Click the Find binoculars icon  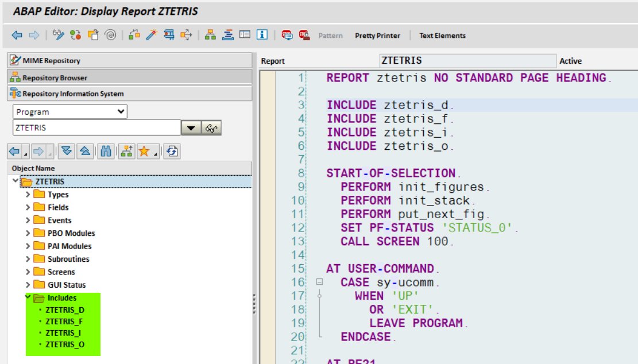[106, 152]
